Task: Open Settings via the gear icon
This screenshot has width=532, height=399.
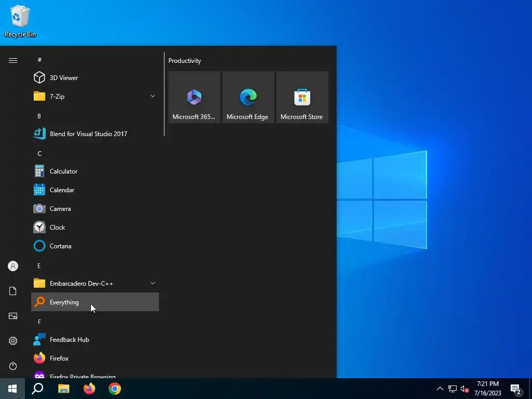Action: click(13, 341)
